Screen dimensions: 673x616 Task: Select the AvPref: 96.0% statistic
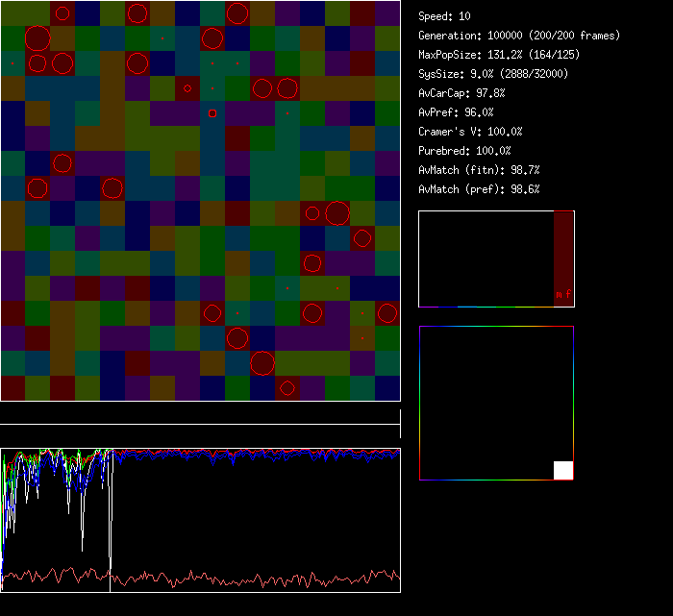tap(456, 112)
